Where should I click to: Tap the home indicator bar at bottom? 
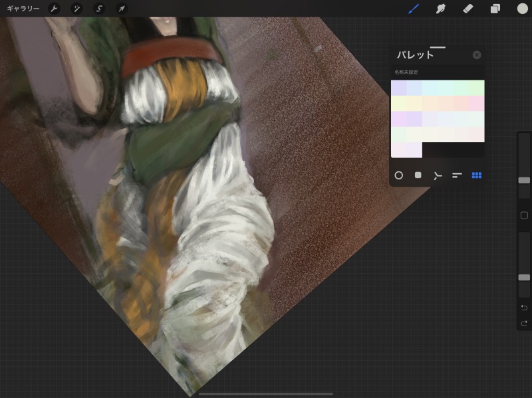point(265,394)
